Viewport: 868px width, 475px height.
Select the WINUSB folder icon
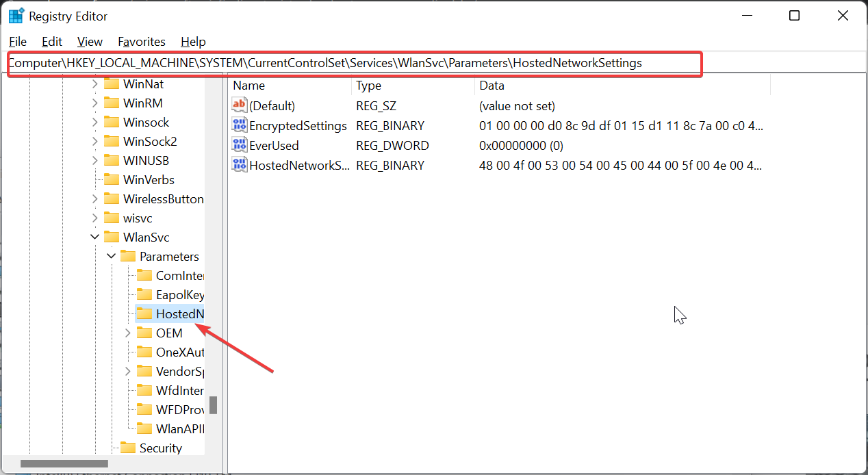112,161
